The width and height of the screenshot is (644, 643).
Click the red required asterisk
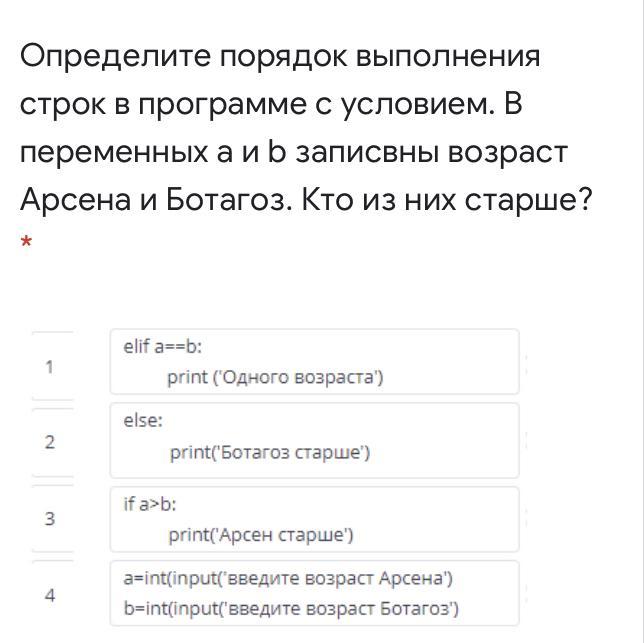pyautogui.click(x=26, y=241)
